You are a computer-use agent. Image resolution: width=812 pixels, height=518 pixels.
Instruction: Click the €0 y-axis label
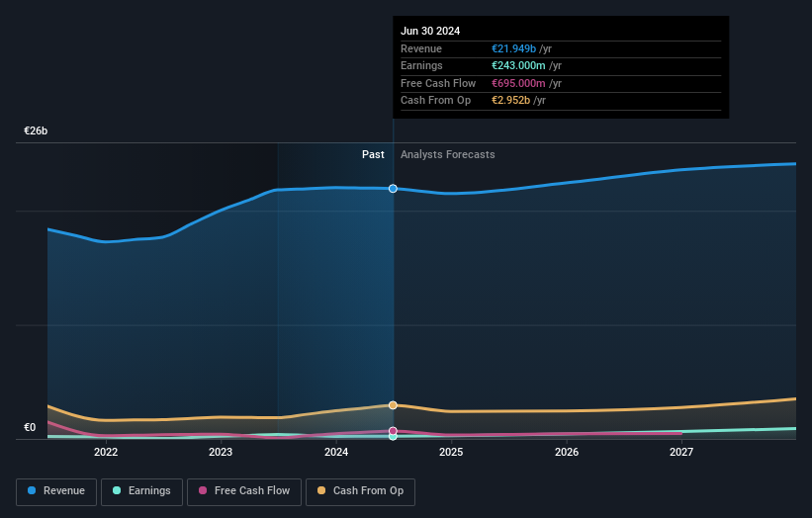coord(30,427)
